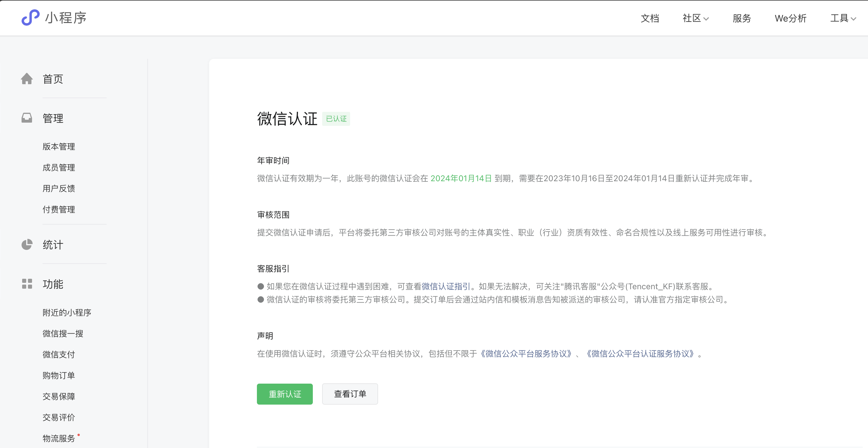Image resolution: width=868 pixels, height=448 pixels.
Task: Select 成员管理 in the sidebar
Action: tap(59, 167)
